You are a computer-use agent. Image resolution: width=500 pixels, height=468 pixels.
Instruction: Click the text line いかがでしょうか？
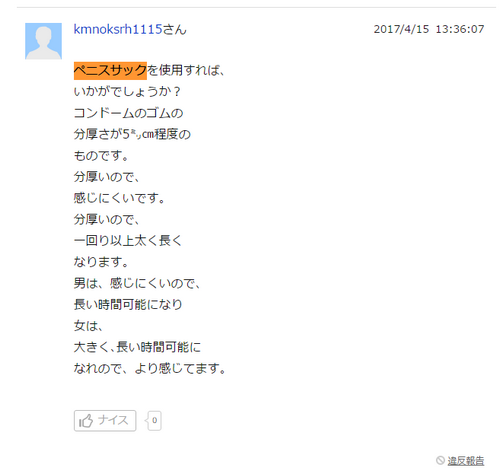point(127,91)
